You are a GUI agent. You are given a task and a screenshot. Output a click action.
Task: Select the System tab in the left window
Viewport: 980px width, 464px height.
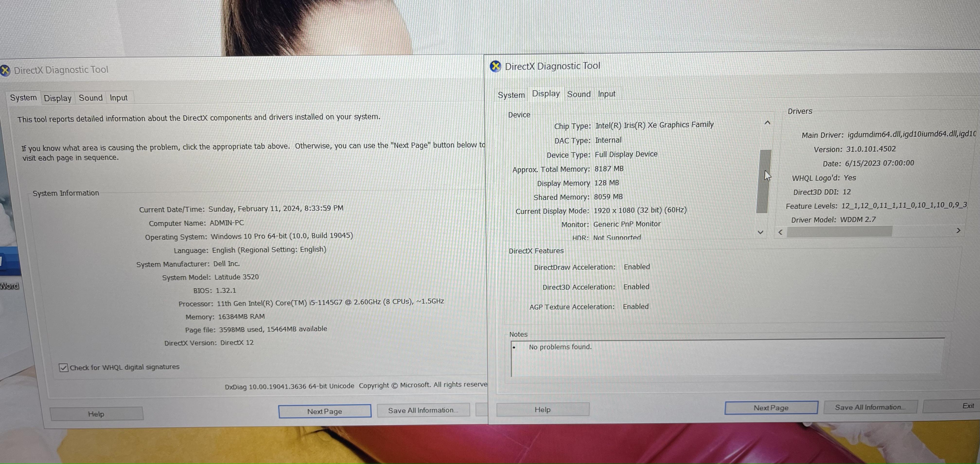click(x=23, y=98)
